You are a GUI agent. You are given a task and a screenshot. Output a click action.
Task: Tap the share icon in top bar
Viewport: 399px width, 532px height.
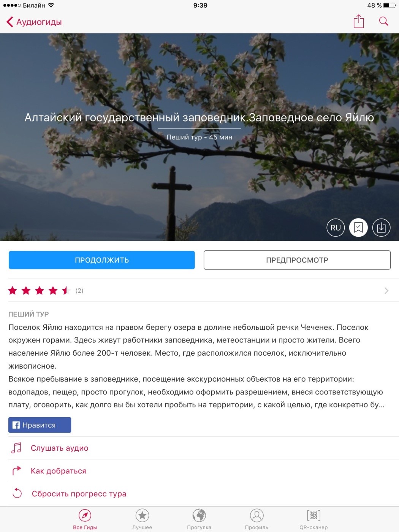pyautogui.click(x=358, y=21)
